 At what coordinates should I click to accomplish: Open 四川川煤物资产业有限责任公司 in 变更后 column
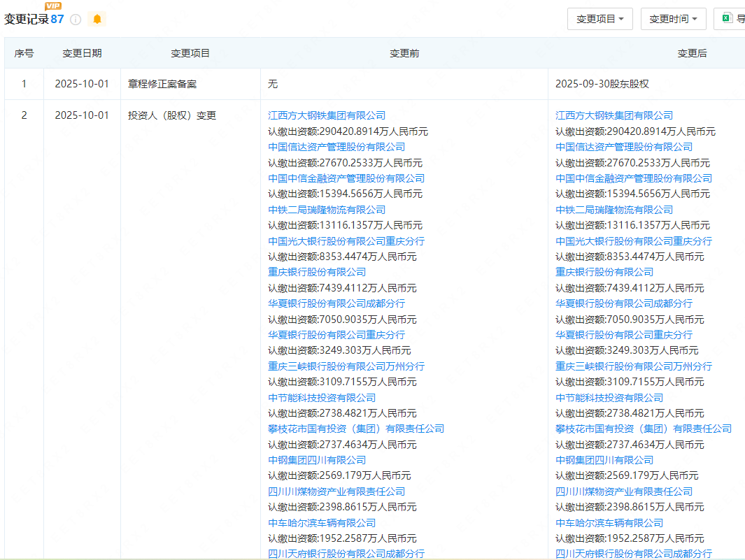point(624,491)
